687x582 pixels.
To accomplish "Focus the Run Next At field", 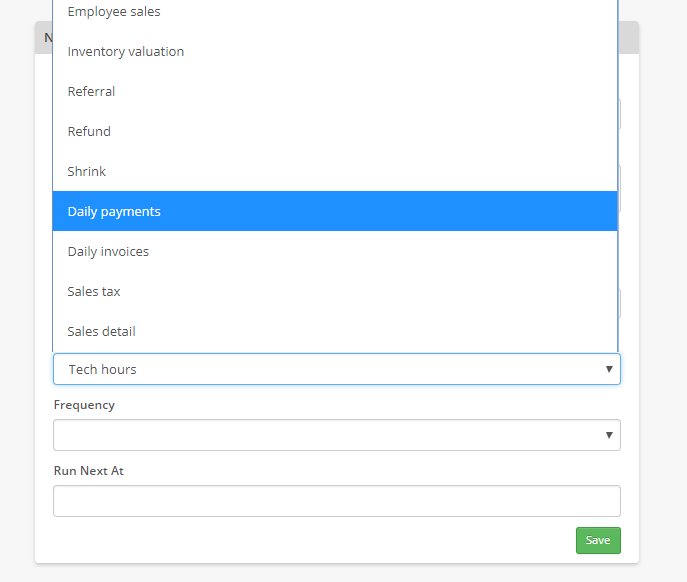I will (336, 501).
